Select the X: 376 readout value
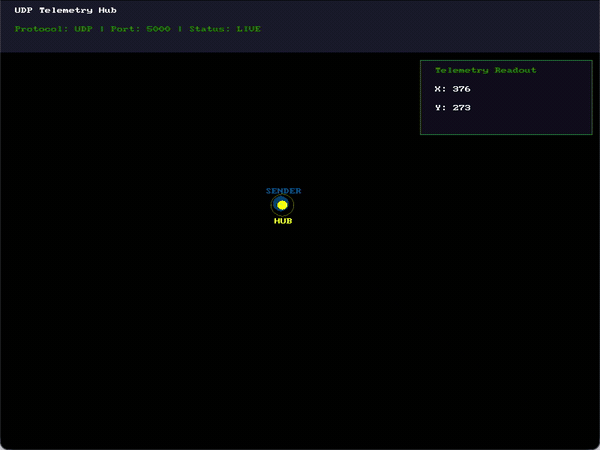The height and width of the screenshot is (450, 600). pyautogui.click(x=453, y=89)
